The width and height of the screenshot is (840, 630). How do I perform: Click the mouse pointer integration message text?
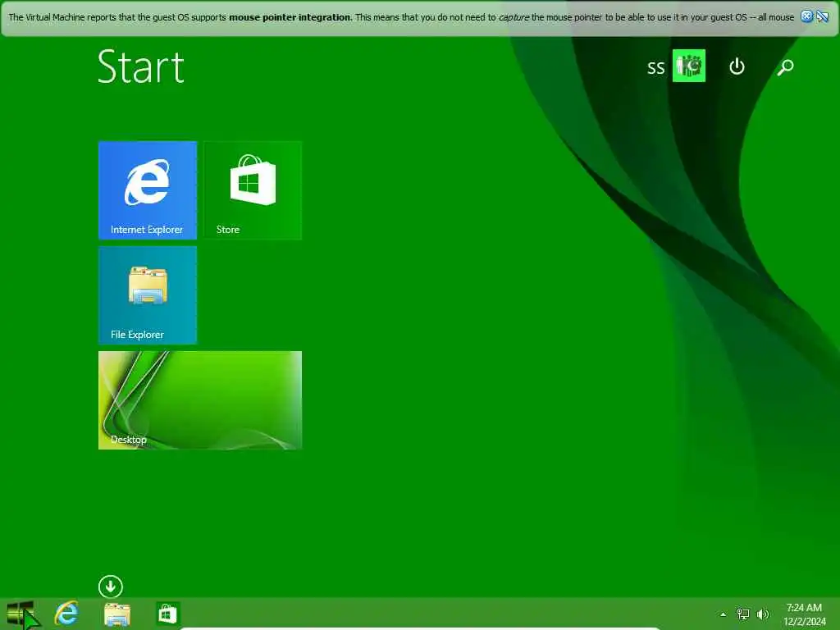click(x=401, y=17)
